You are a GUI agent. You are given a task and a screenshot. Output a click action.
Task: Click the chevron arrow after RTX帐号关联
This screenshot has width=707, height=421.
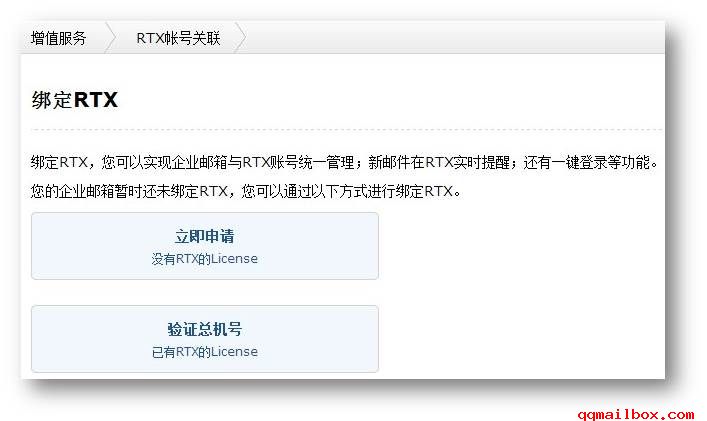pyautogui.click(x=241, y=38)
